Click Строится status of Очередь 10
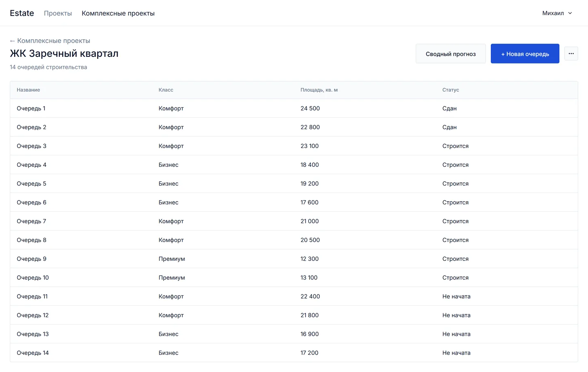588x372 pixels. coord(455,278)
